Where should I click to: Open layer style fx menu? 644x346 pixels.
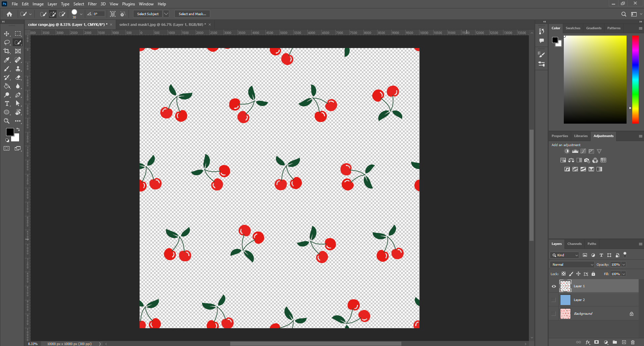(x=588, y=342)
